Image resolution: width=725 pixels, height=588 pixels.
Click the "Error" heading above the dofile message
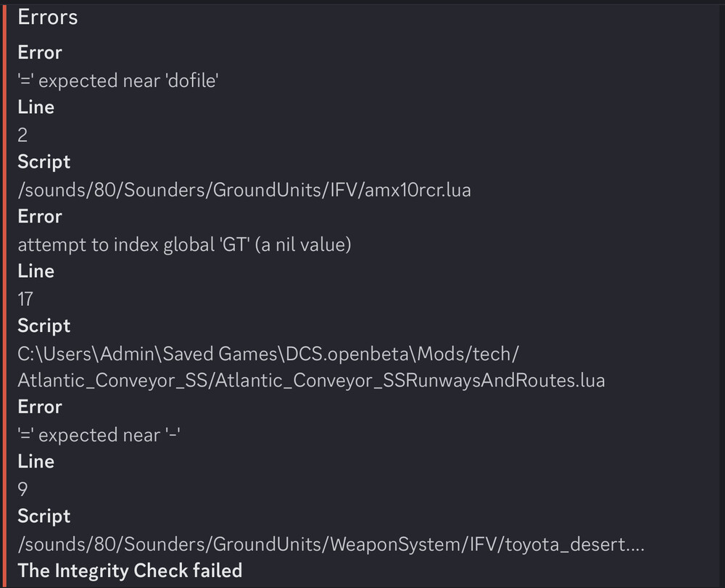tap(40, 53)
